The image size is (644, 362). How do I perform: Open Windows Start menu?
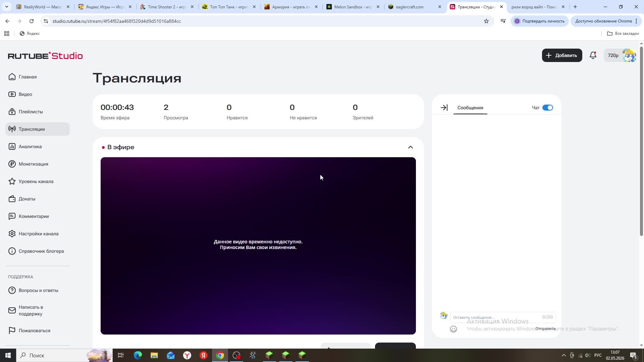pos(8,355)
